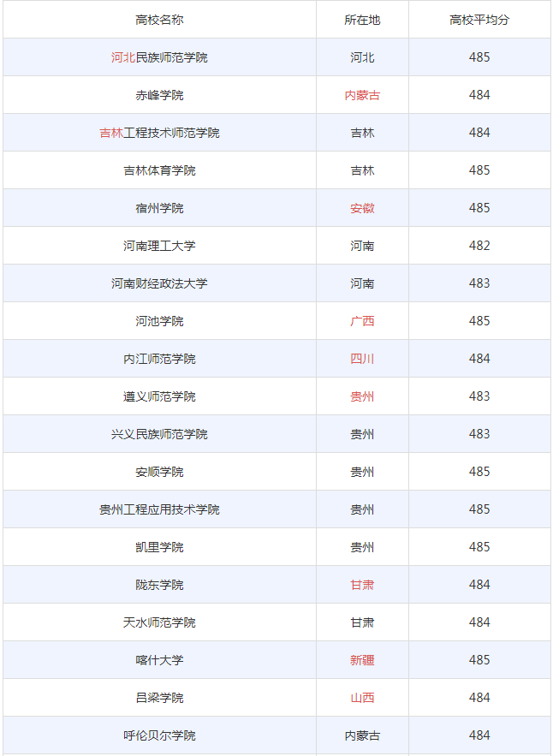Select the 河南理工大学 name cell

click(159, 246)
